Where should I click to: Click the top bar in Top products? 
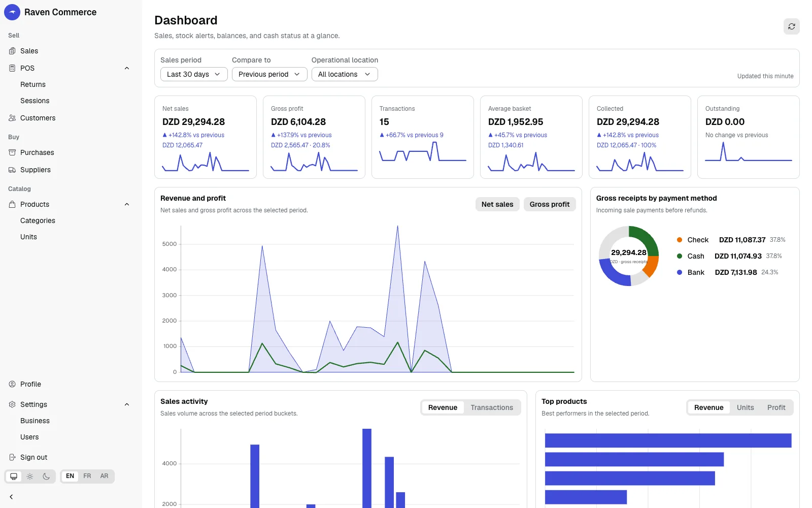coord(668,440)
